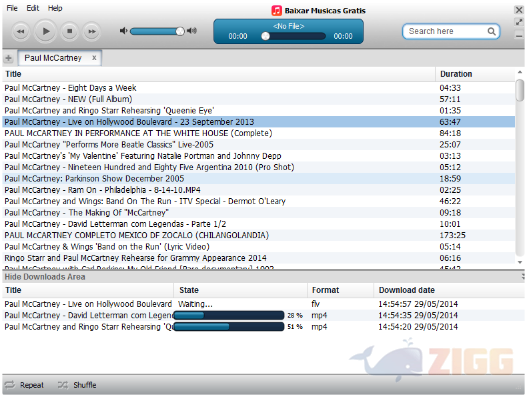Select the 'My Valentine' Natalie Portman row
The image size is (527, 397).
pos(258,156)
